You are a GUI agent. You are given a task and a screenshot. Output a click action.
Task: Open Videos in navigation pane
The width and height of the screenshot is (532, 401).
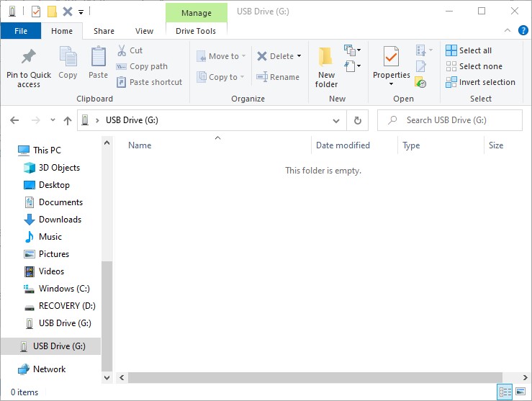(44, 271)
